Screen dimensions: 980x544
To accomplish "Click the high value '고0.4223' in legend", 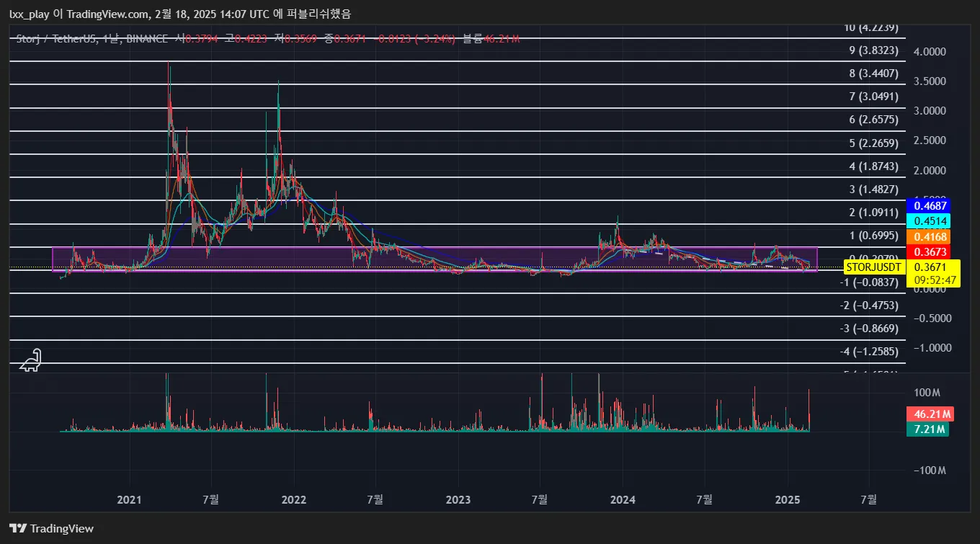I will click(244, 38).
